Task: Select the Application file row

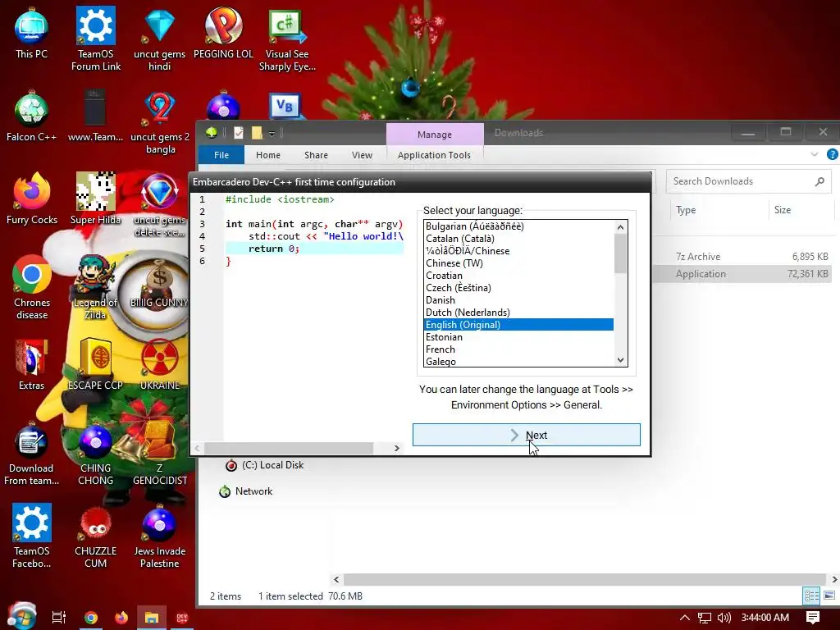Action: click(742, 274)
